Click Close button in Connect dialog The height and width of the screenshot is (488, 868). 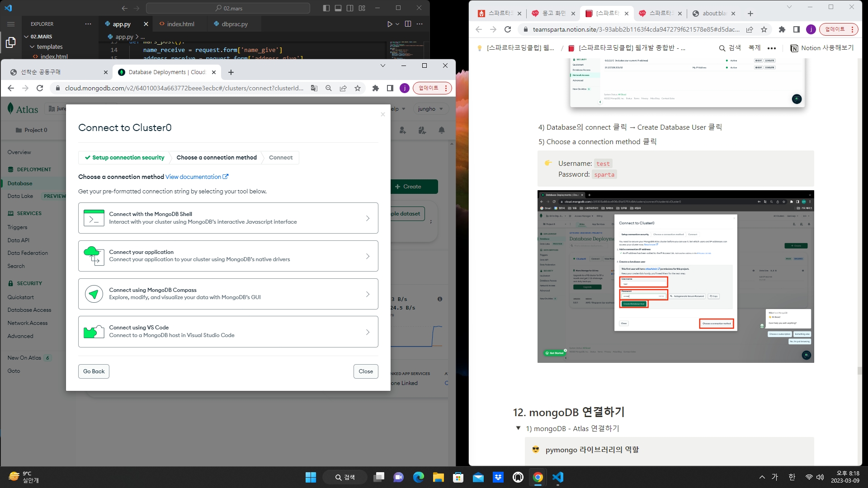(x=366, y=371)
